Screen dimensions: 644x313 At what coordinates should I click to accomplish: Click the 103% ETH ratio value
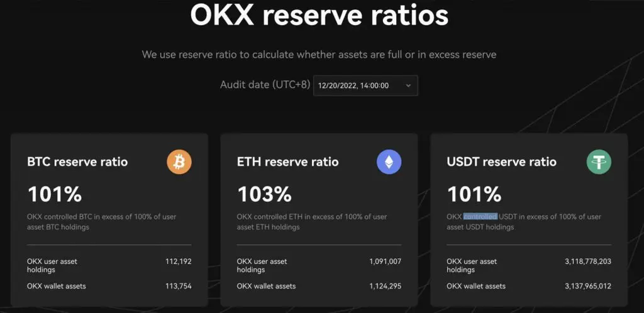tap(264, 194)
